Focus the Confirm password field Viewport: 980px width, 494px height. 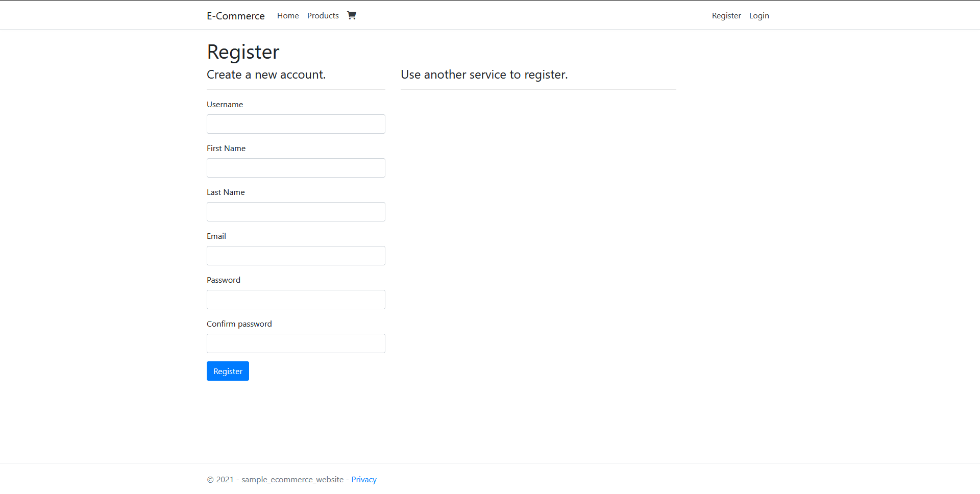coord(296,343)
